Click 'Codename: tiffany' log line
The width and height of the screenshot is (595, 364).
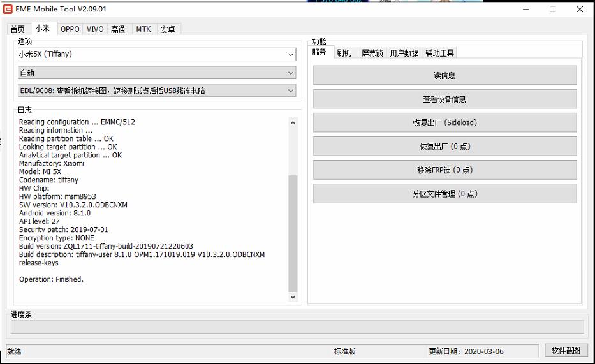[48, 180]
